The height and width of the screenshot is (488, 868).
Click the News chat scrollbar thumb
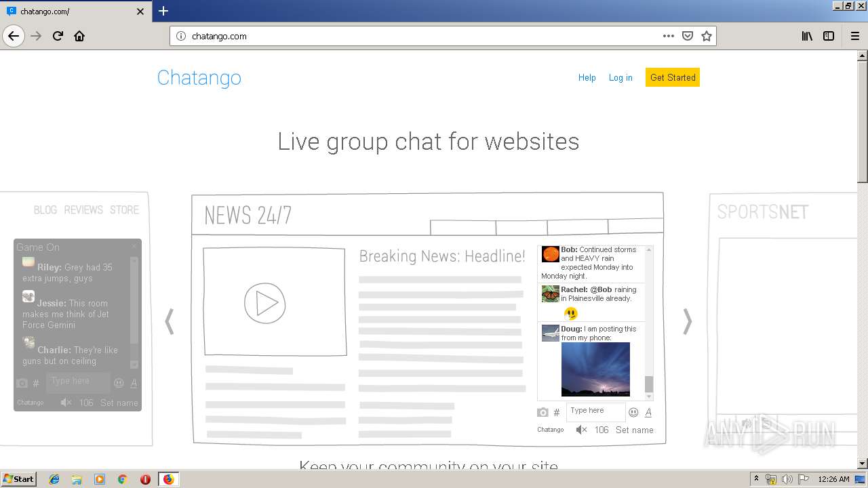(x=649, y=384)
